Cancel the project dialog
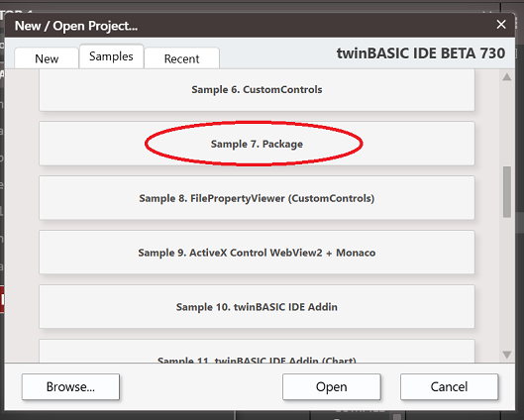This screenshot has height=420, width=524. coord(449,386)
